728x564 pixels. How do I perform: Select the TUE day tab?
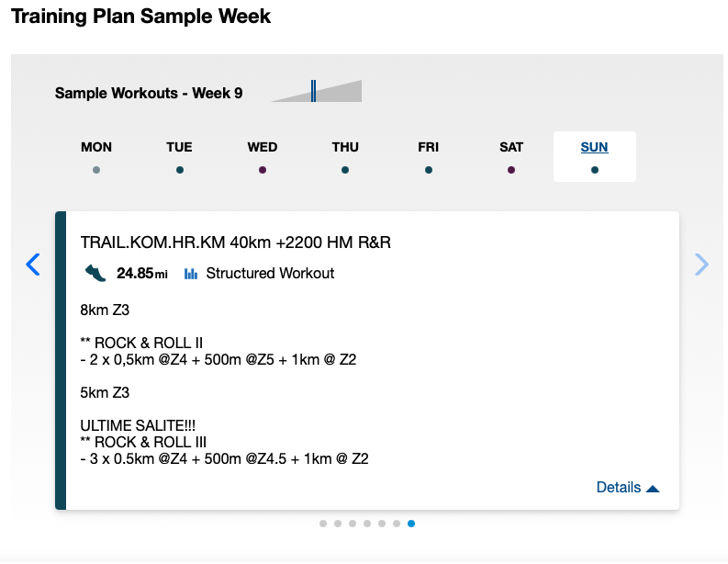click(179, 156)
